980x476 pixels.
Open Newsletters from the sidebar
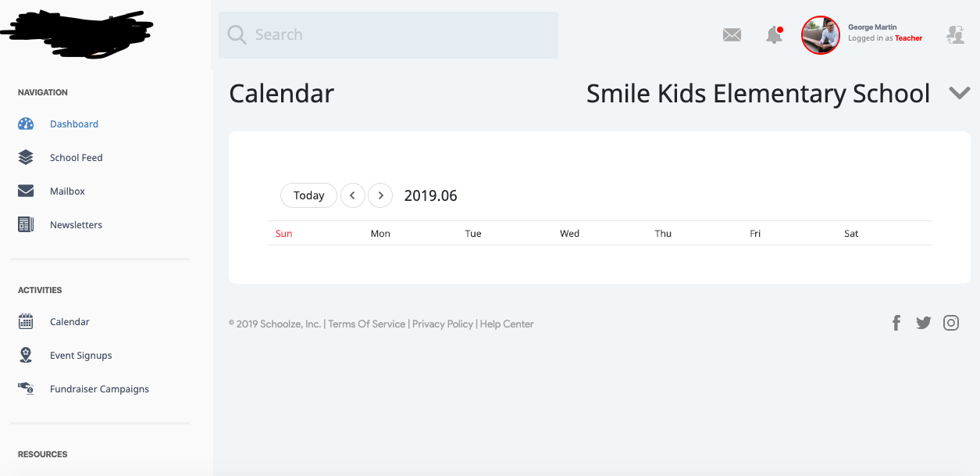pos(76,224)
